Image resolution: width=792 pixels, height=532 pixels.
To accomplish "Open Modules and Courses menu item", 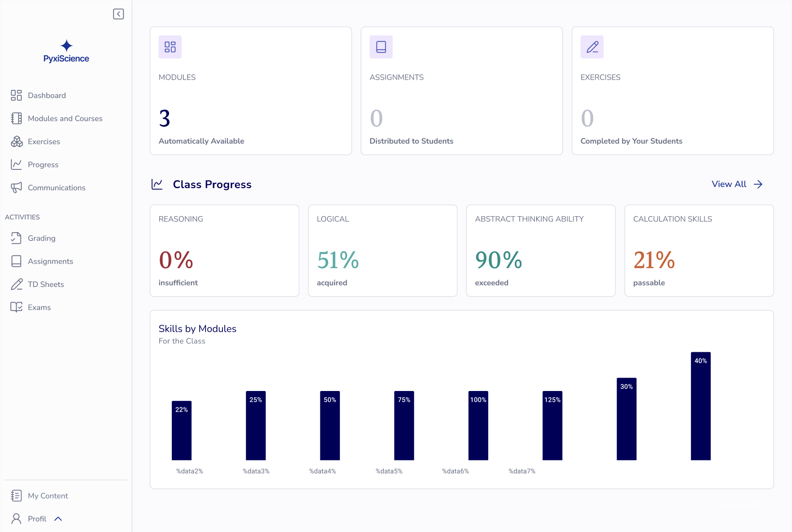I will [65, 118].
